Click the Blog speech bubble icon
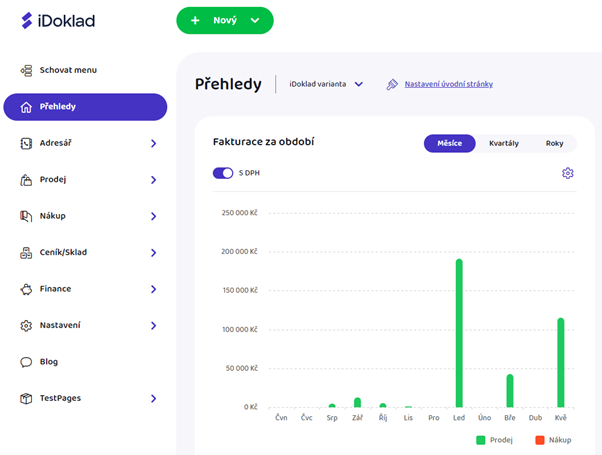 (26, 362)
